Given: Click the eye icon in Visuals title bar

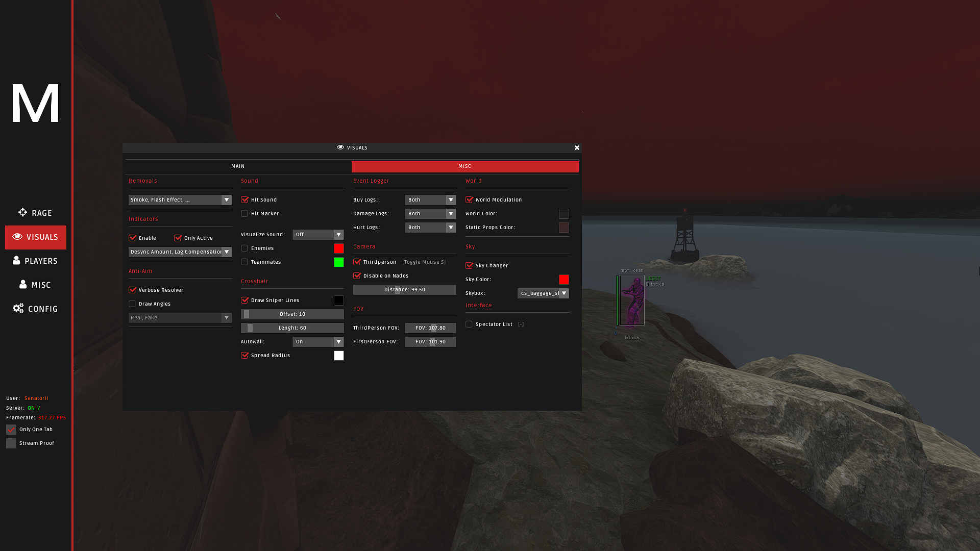Looking at the screenshot, I should pos(340,147).
